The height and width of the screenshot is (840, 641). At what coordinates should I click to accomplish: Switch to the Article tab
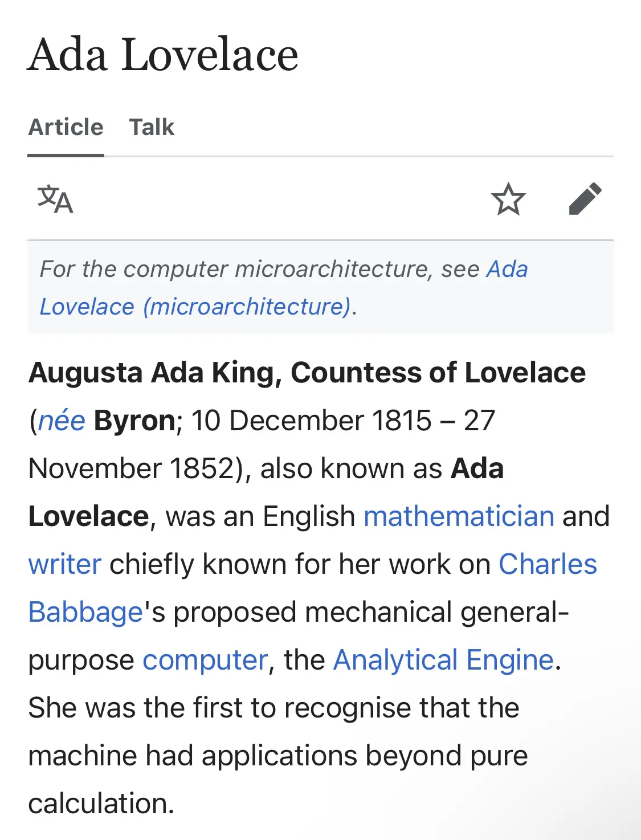pyautogui.click(x=66, y=127)
